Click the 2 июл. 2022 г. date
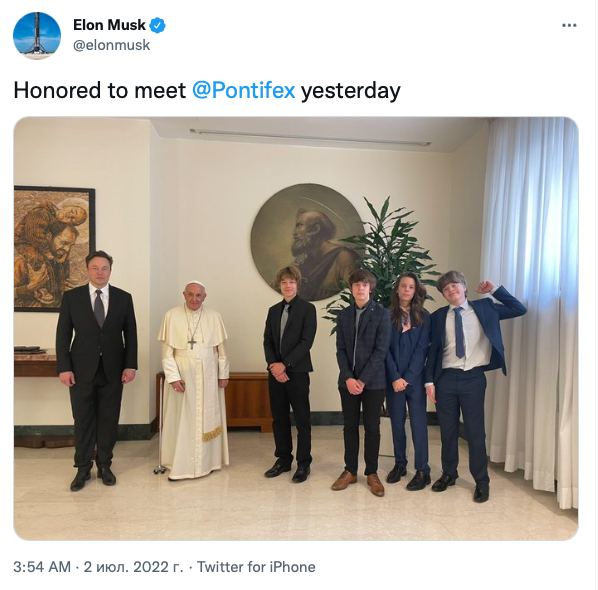 pos(133,567)
